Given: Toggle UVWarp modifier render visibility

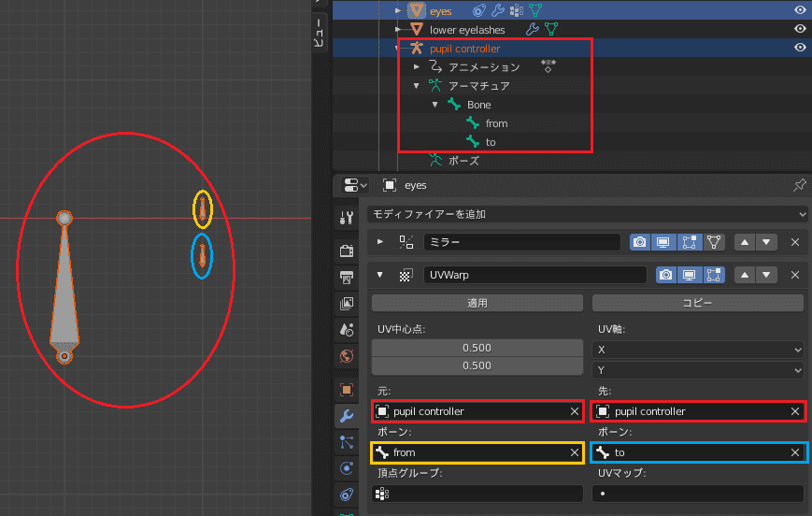Looking at the screenshot, I should tap(666, 275).
